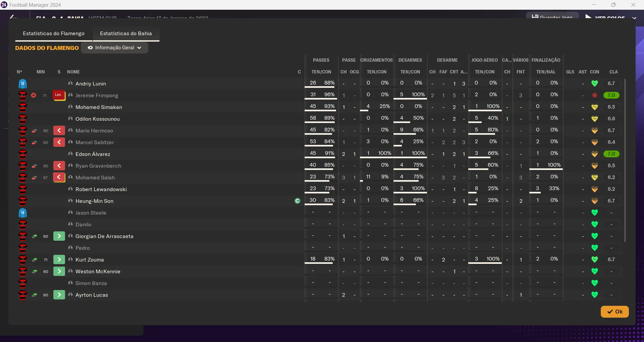Viewport: 644px width, 342px height.
Task: Sort by the Nº column header
Action: coord(19,72)
